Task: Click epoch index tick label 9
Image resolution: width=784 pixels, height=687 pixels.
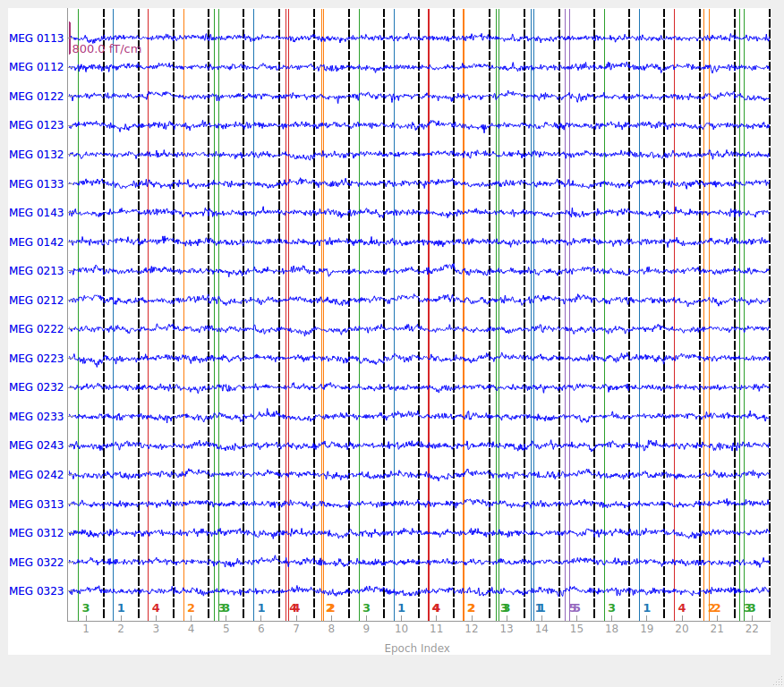Action: tap(367, 629)
